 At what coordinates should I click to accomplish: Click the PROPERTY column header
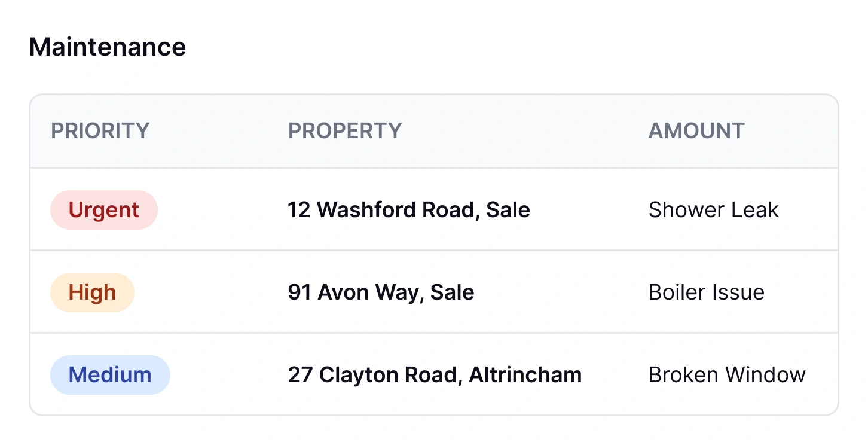click(x=345, y=130)
